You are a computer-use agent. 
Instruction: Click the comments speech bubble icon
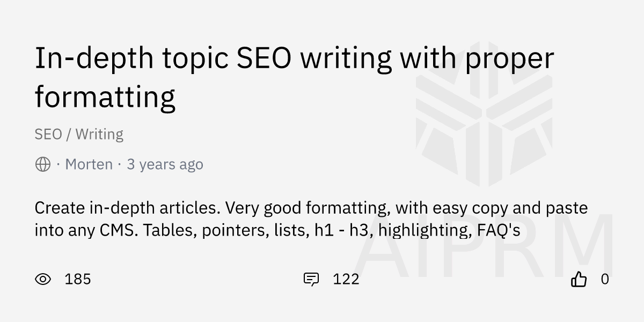pyautogui.click(x=311, y=279)
